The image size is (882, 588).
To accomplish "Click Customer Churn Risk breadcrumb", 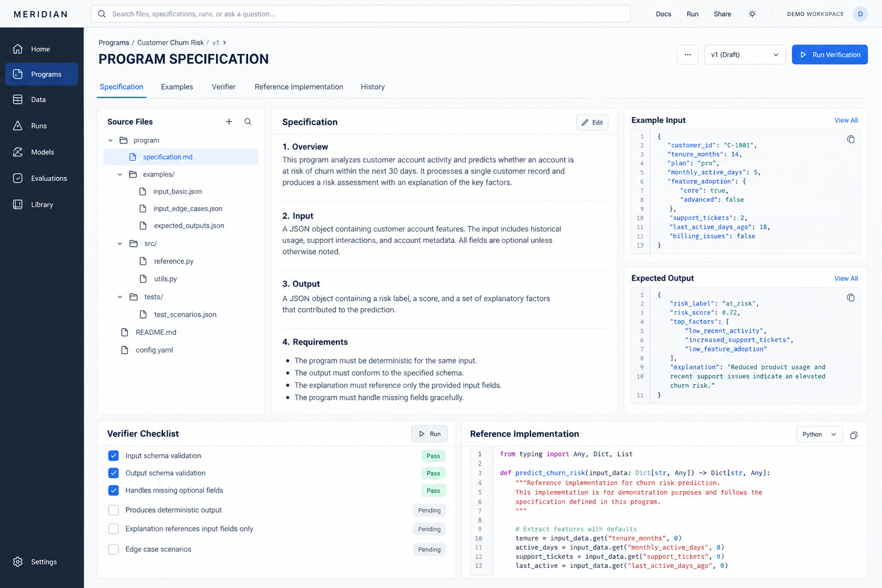I will click(171, 42).
